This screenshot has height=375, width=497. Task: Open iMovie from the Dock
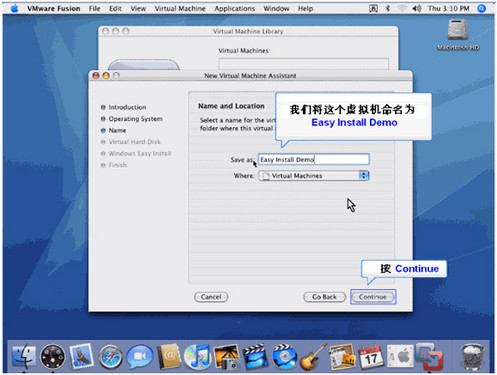point(256,356)
